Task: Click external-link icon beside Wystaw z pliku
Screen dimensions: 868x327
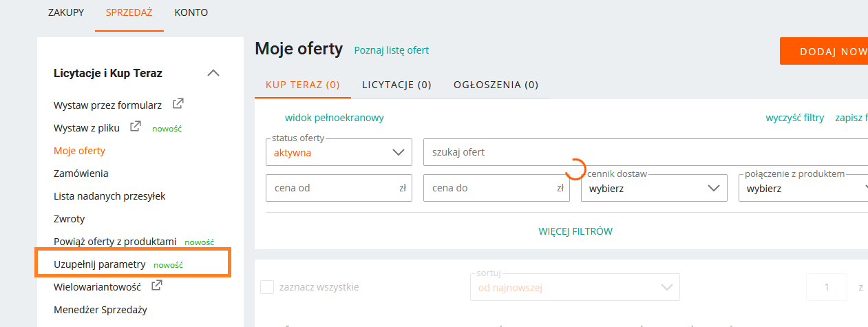Action: [x=136, y=127]
